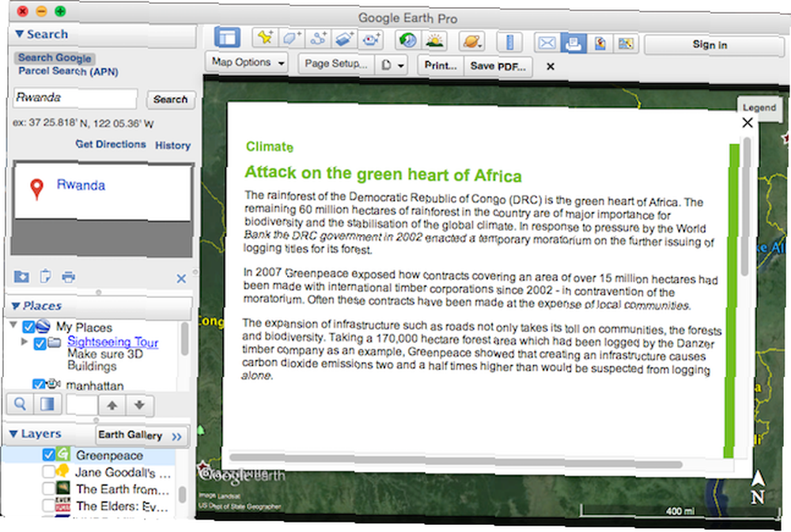Screen dimensions: 791x532
Task: Click the Climate popup vertical scrollbar
Action: pos(746,207)
